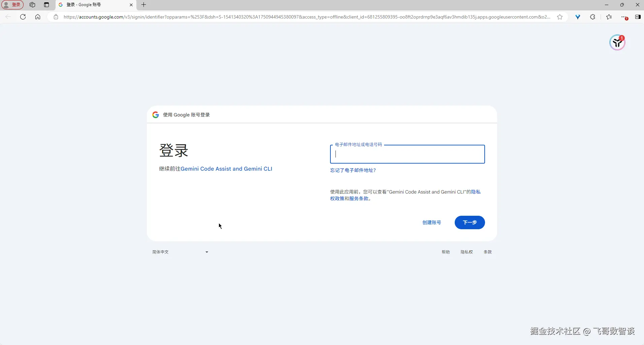644x345 pixels.
Task: Open the Help footer link (帮助)
Action: click(x=446, y=252)
